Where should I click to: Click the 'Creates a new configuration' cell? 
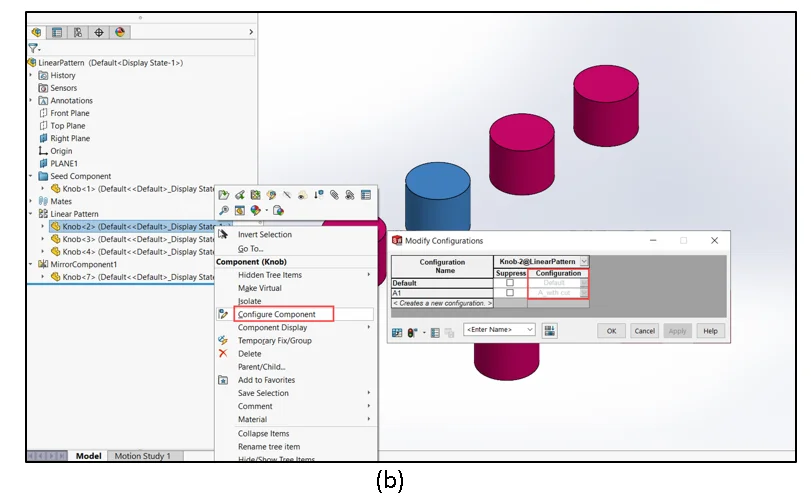click(x=442, y=303)
